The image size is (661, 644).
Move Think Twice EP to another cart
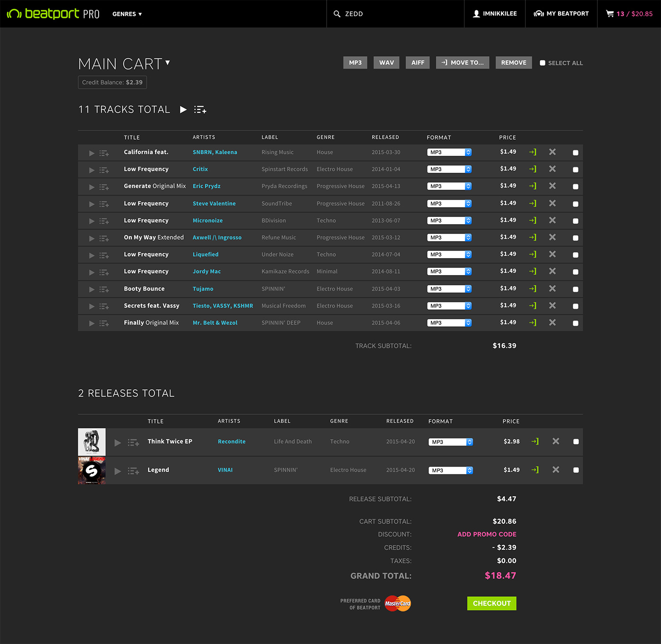point(535,441)
